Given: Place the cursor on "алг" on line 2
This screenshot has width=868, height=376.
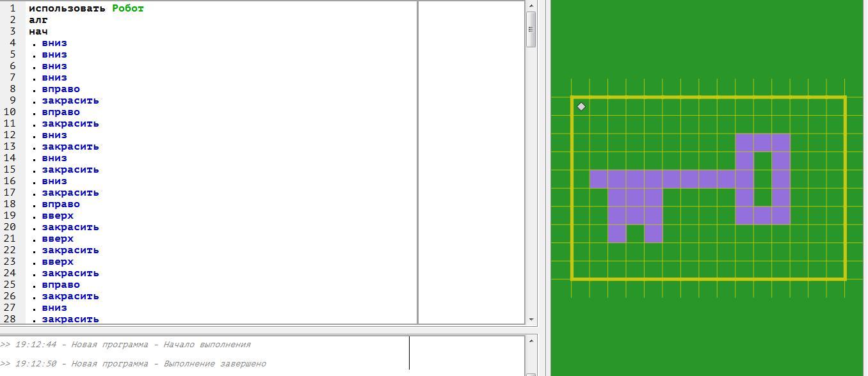Looking at the screenshot, I should pos(38,20).
